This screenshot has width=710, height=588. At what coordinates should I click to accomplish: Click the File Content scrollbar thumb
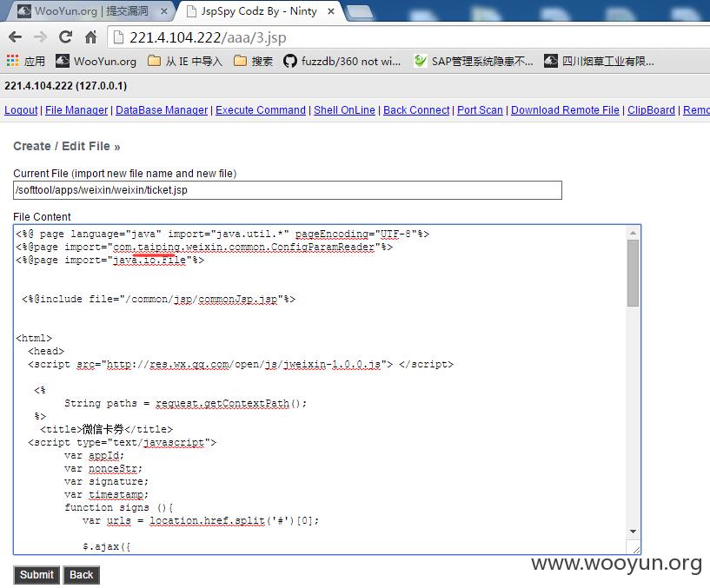tap(633, 273)
